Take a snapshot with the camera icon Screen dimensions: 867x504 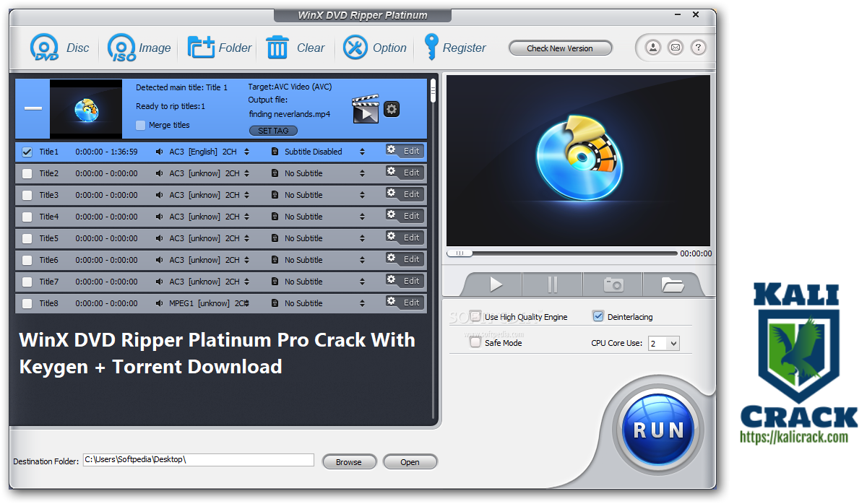(613, 284)
